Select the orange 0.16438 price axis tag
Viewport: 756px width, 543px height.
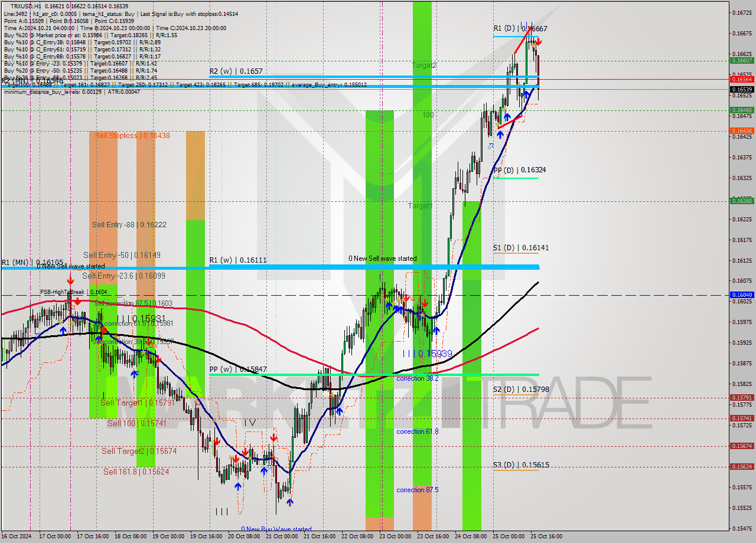click(x=742, y=130)
